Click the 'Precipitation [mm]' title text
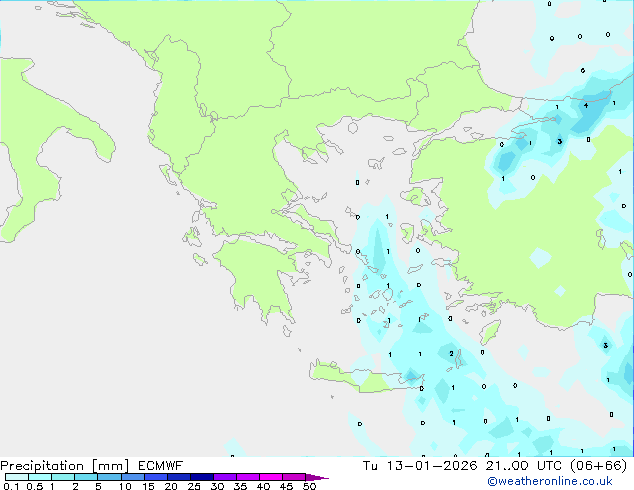Viewport: 634px width, 490px height. point(65,466)
